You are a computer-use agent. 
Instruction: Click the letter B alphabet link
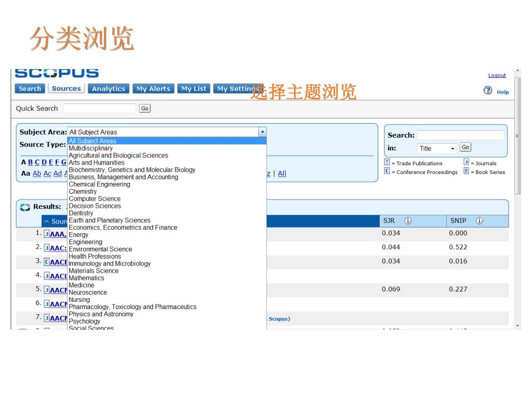(30, 162)
